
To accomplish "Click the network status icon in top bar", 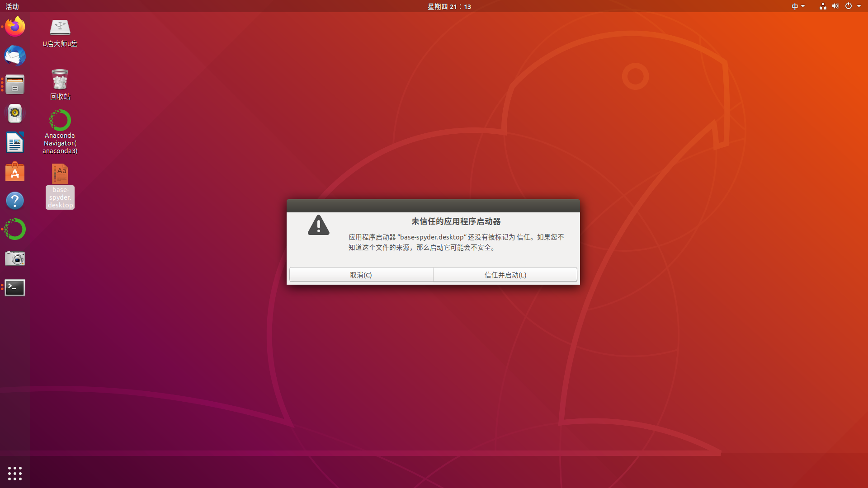I will click(823, 6).
